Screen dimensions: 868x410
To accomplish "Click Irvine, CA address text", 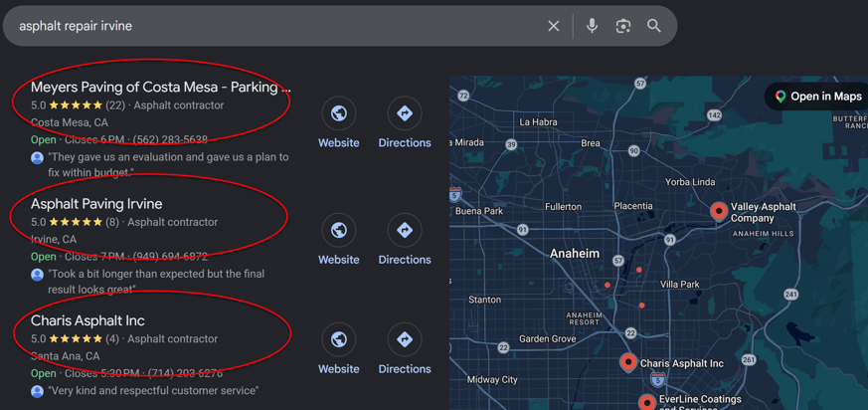I will pos(54,240).
